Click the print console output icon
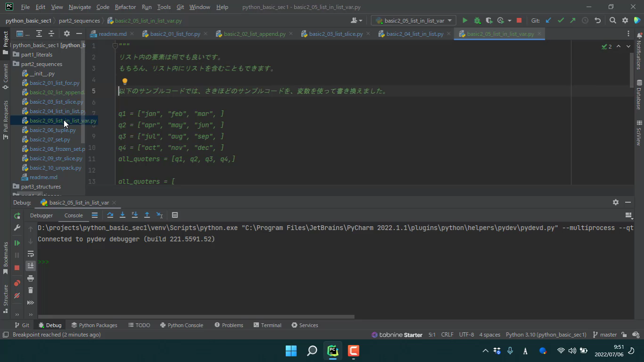 point(31,278)
